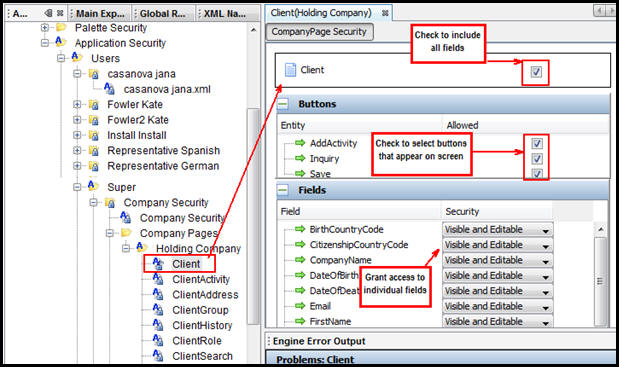Screen dimensions: 619x367
Task: Collapse the Fields section
Action: pyautogui.click(x=283, y=190)
